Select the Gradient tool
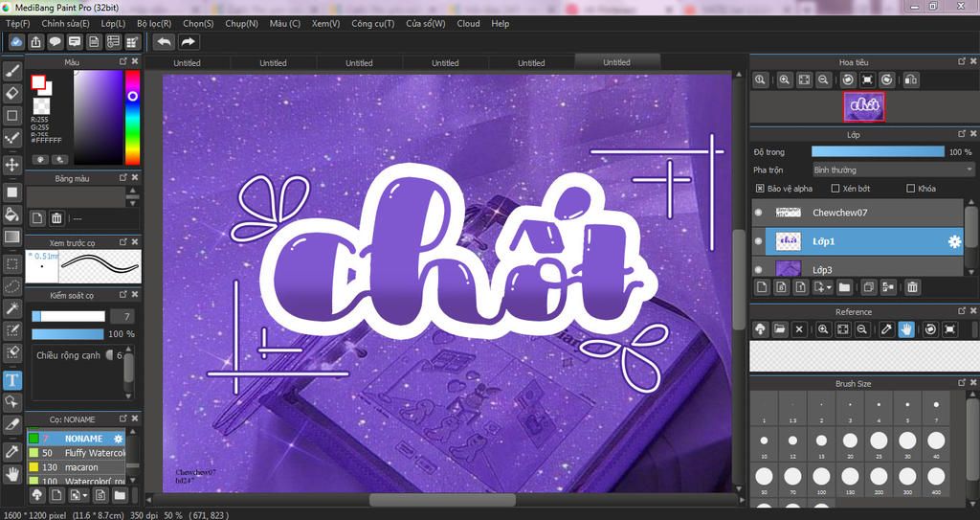This screenshot has width=980, height=520. click(11, 237)
